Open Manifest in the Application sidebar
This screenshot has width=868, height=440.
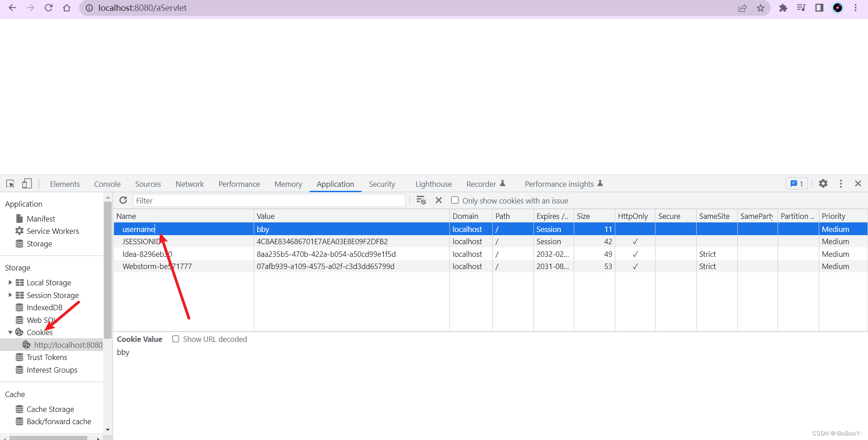[41, 218]
